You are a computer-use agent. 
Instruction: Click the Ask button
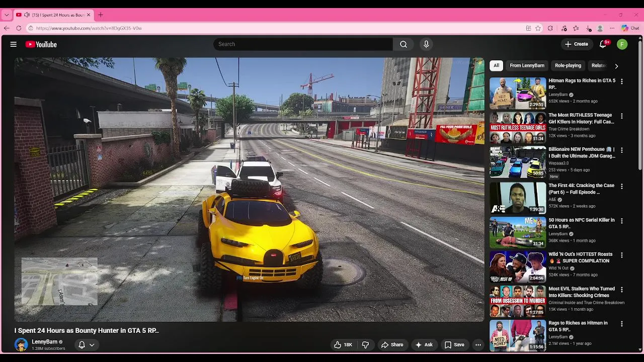click(424, 345)
